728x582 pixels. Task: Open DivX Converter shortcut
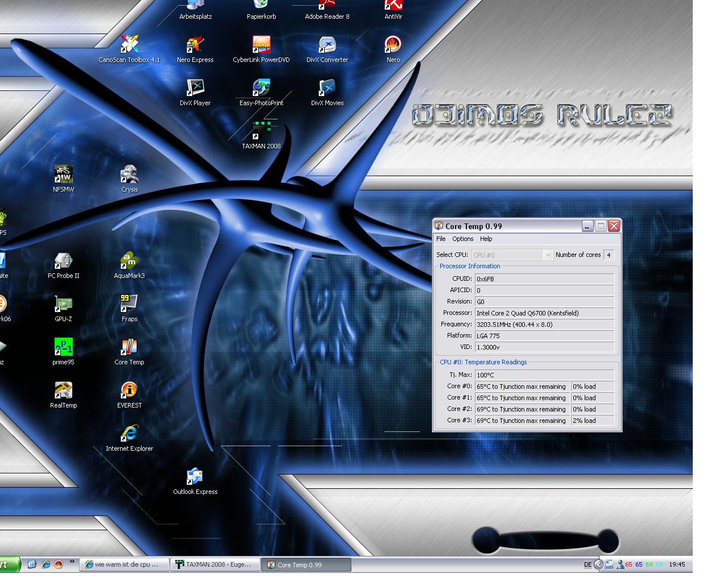[x=327, y=49]
